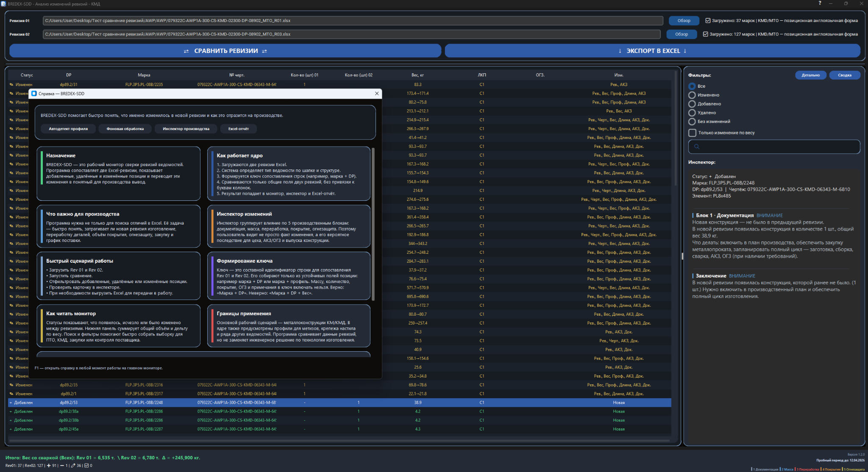Click the plus status icon of row dp89.2/45a

point(11,429)
